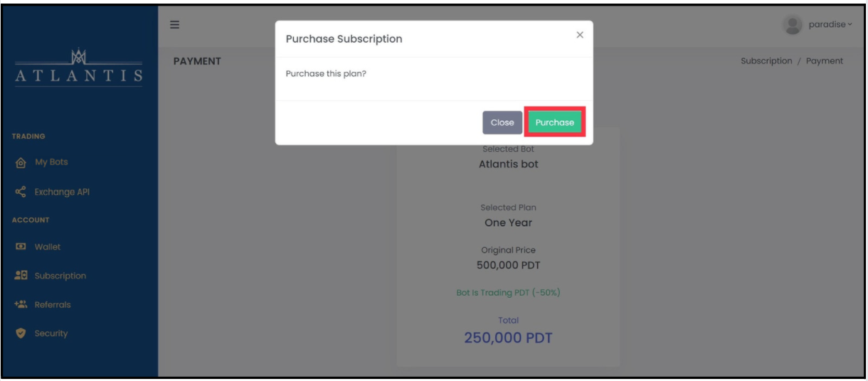This screenshot has height=381, width=868.
Task: Dismiss dialog using the Close button
Action: [502, 122]
